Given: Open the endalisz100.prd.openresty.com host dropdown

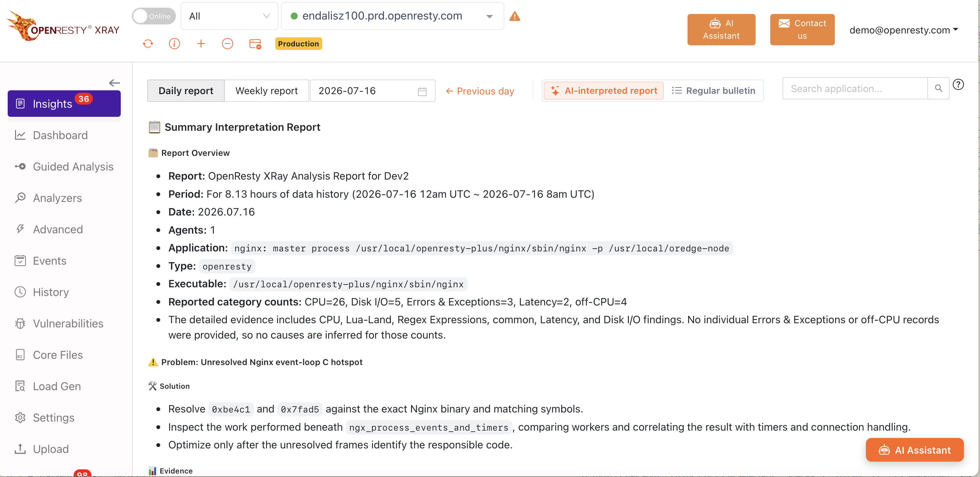Looking at the screenshot, I should click(392, 16).
